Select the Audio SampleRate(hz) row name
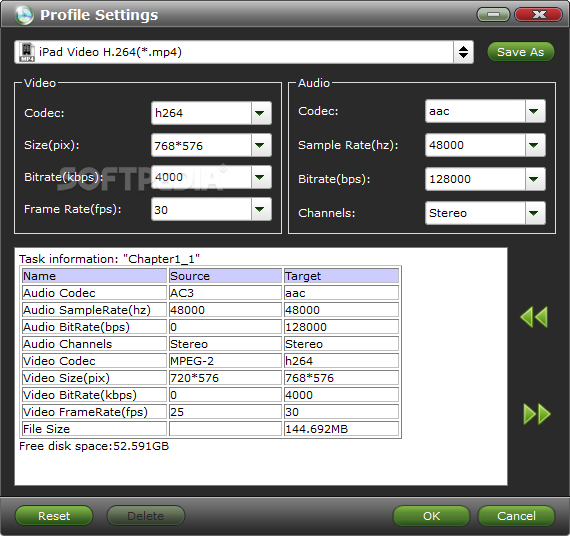Viewport: 570px width, 536px height. 94,310
